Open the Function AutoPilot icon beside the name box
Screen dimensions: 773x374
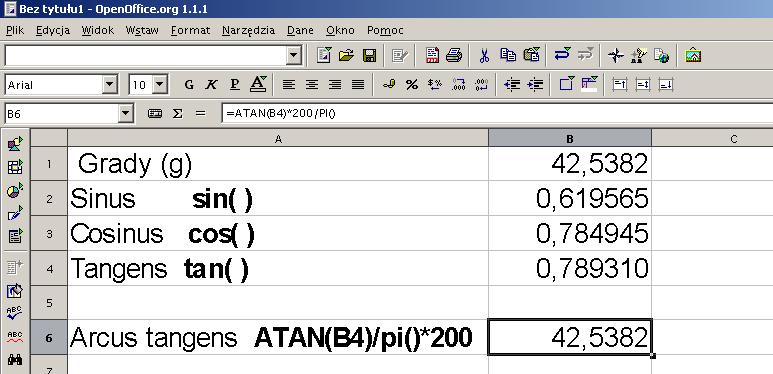click(x=155, y=114)
